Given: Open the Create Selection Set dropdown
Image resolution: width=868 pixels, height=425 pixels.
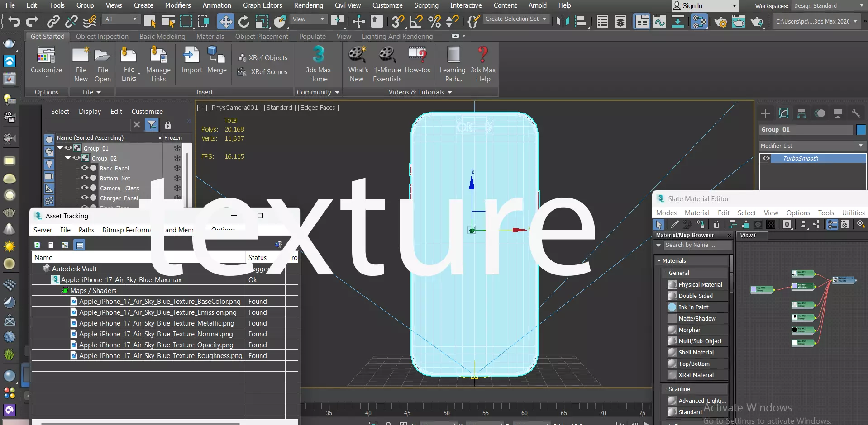Looking at the screenshot, I should pos(516,19).
